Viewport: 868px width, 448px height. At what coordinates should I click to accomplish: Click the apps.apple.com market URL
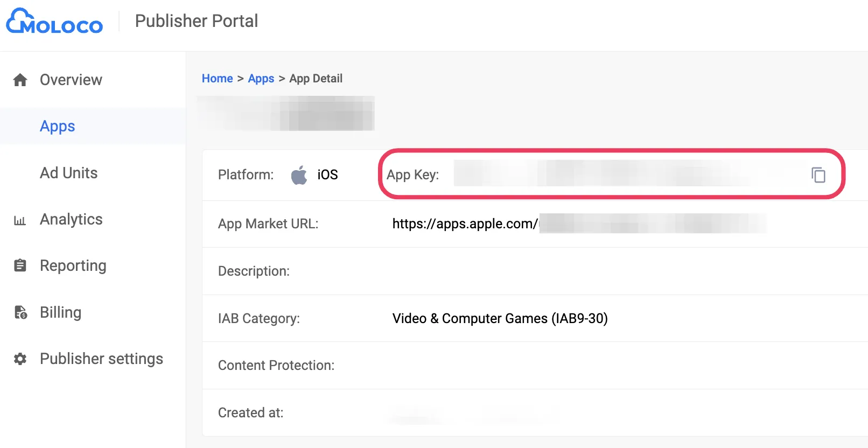579,223
